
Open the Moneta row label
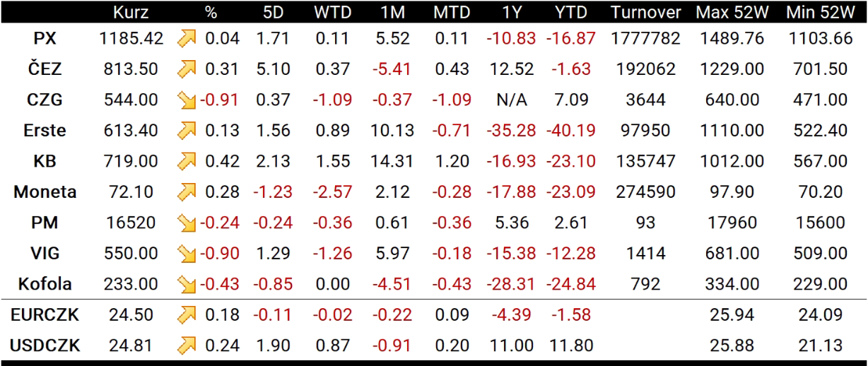click(x=45, y=192)
